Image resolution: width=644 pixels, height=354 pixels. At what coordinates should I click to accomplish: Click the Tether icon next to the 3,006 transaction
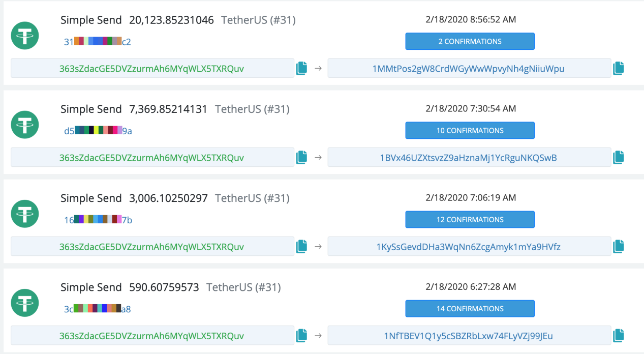[24, 214]
